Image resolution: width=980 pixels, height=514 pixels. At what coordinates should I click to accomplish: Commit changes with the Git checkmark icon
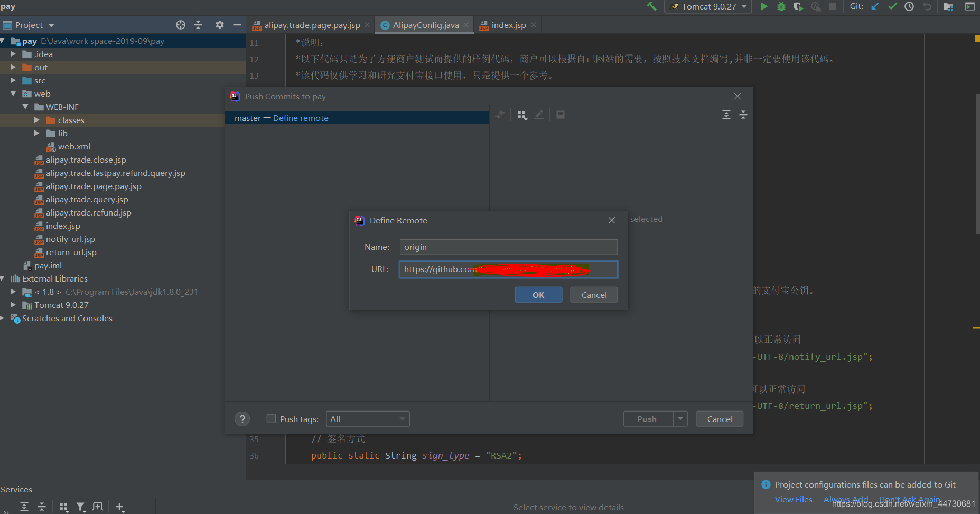(892, 6)
